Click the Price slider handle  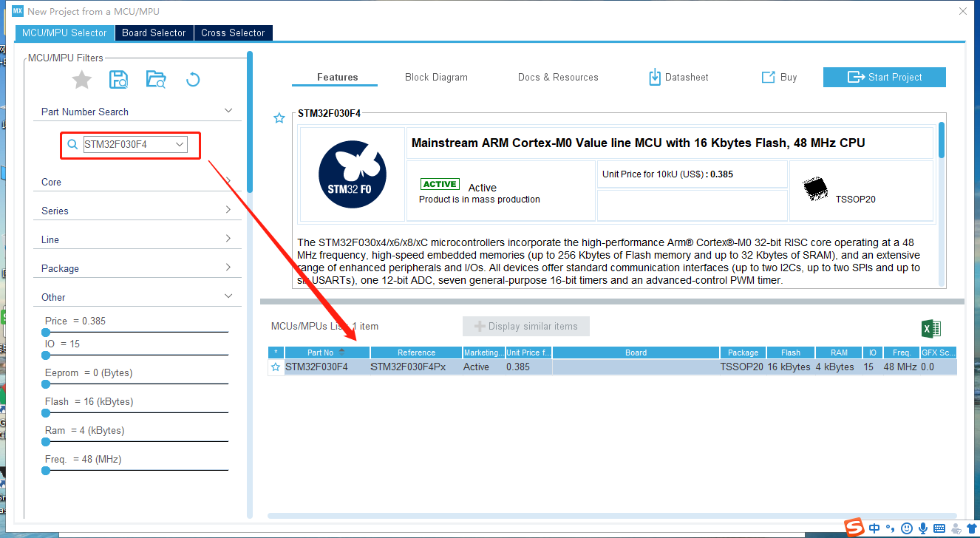point(46,333)
